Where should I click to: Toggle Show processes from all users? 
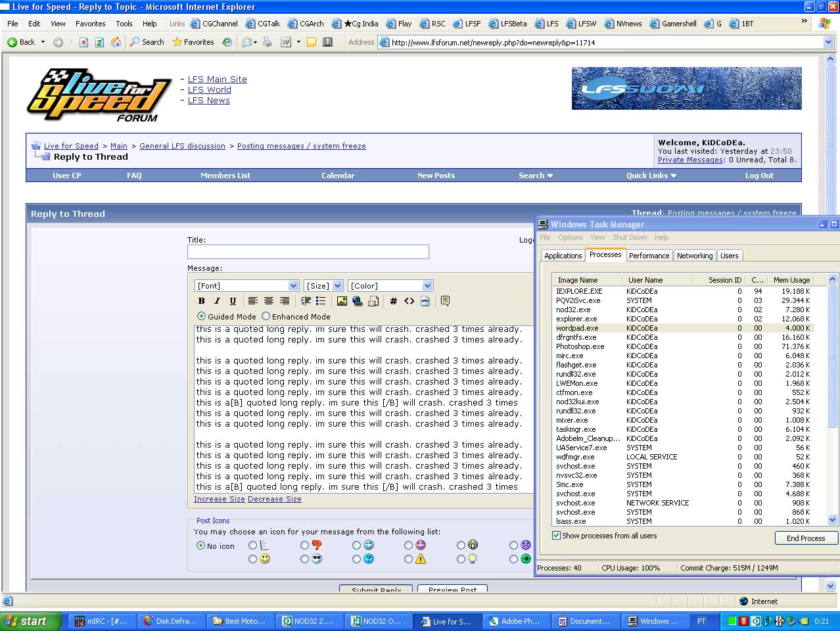(557, 536)
